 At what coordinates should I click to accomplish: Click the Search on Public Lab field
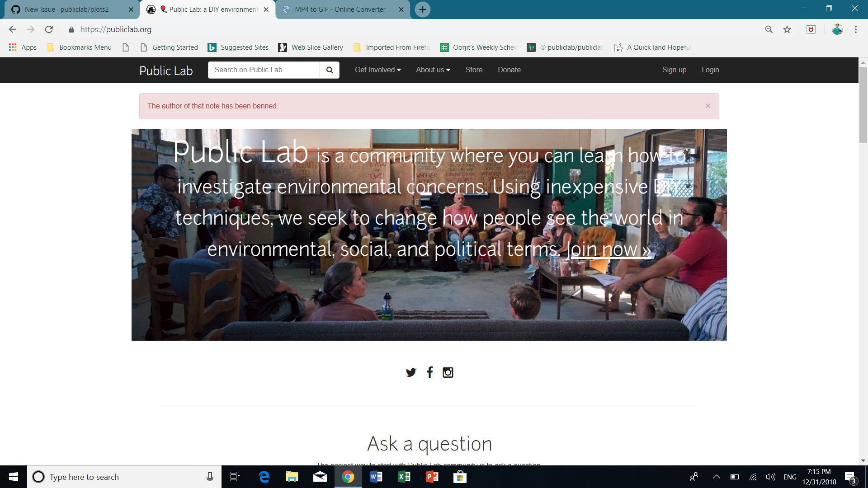click(264, 70)
